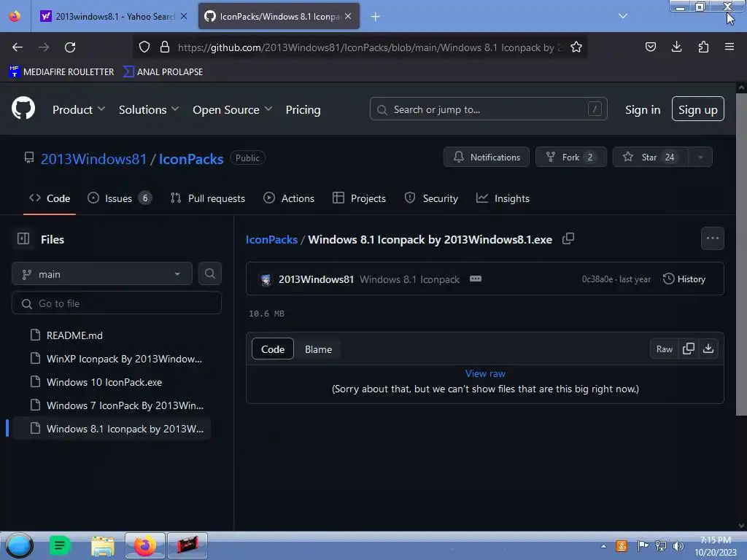The height and width of the screenshot is (560, 747).
Task: Expand the Open Source menu
Action: (233, 109)
